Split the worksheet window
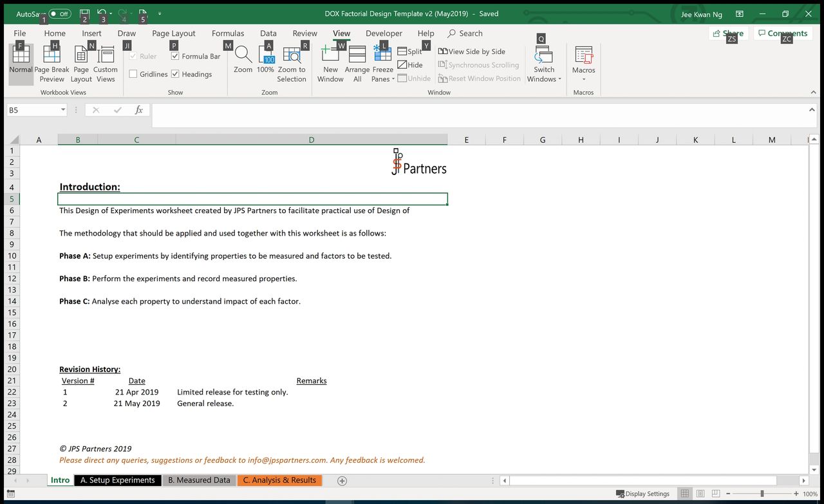The width and height of the screenshot is (824, 504). tap(409, 51)
